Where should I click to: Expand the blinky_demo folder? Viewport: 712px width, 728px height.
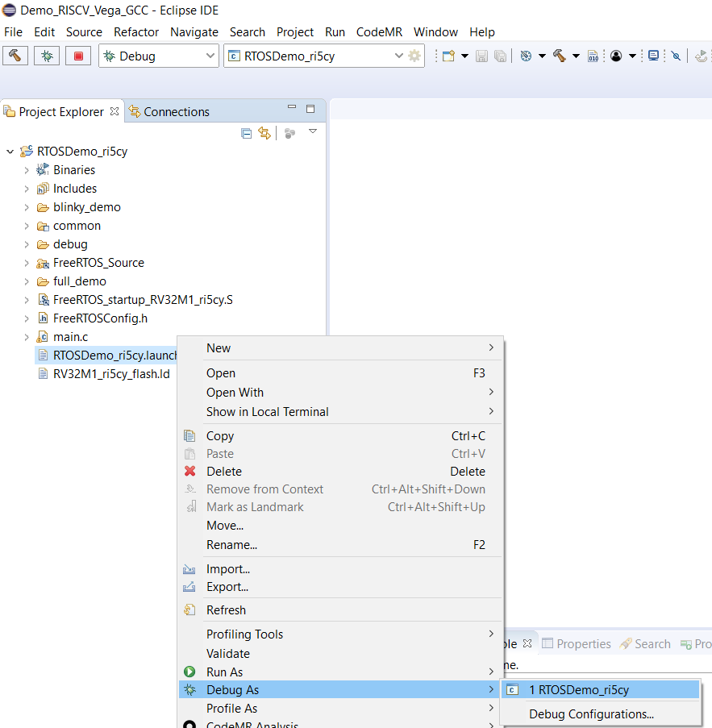pyautogui.click(x=27, y=207)
